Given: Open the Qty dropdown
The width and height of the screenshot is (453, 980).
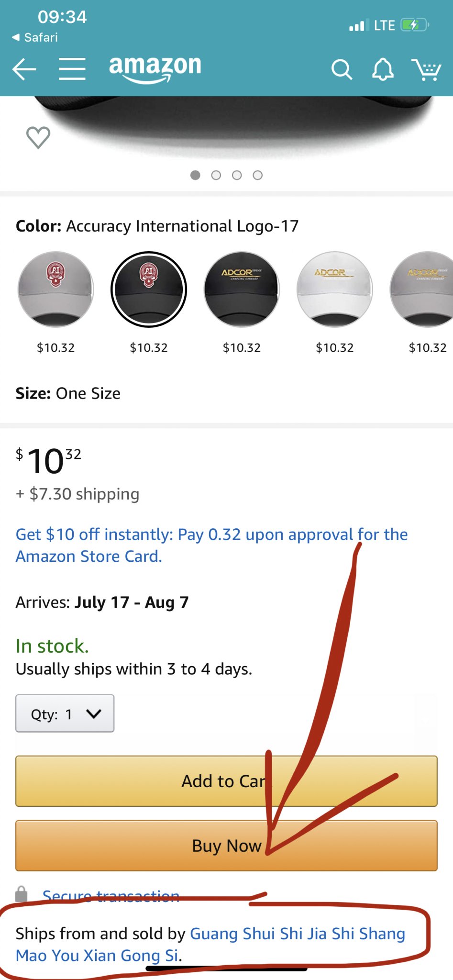Looking at the screenshot, I should click(65, 713).
